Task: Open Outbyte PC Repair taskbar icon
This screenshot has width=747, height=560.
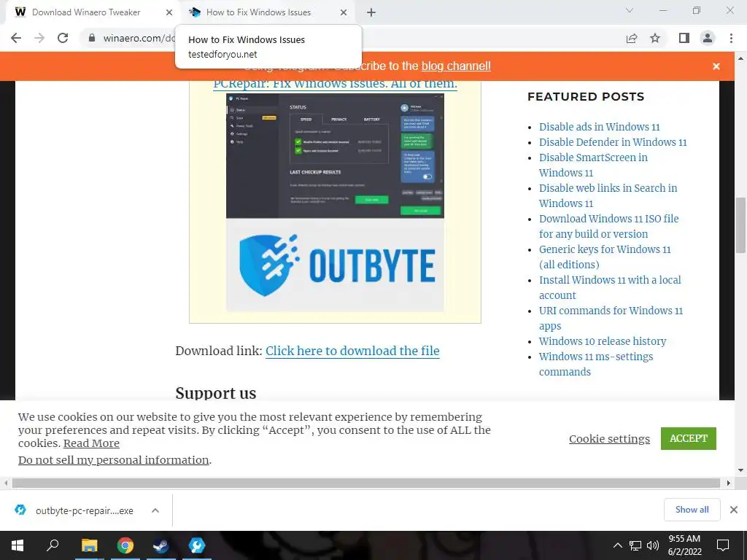Action: tap(196, 545)
